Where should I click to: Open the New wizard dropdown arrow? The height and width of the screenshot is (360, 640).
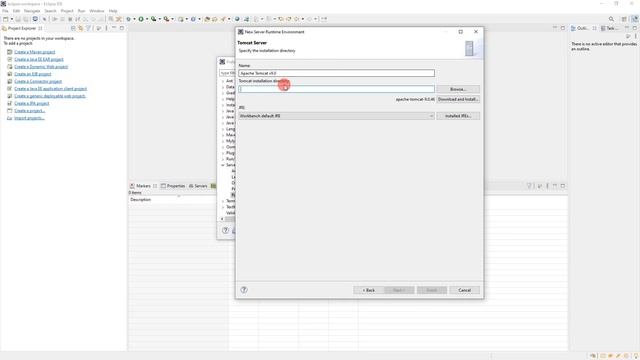click(x=11, y=19)
